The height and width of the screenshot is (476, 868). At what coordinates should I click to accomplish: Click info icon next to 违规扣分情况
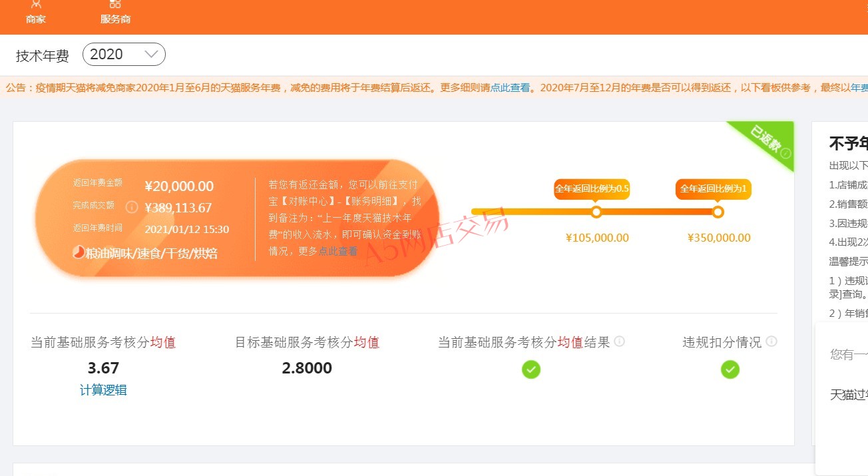click(771, 342)
